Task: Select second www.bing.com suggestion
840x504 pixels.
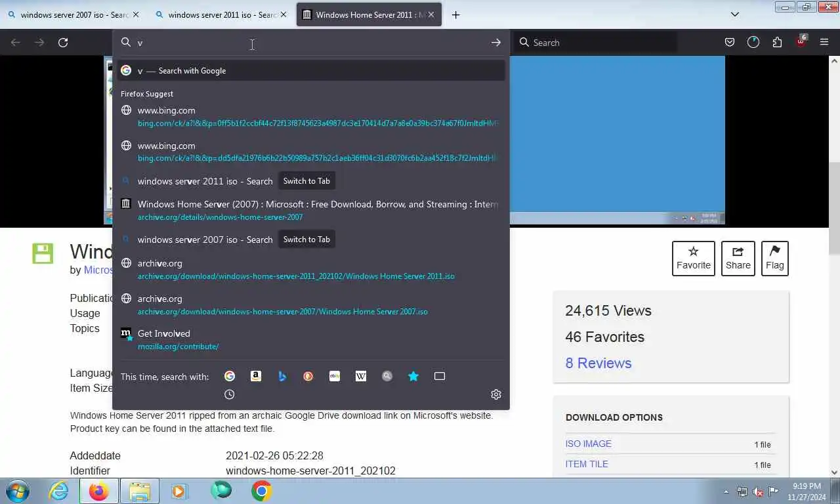Action: point(311,152)
